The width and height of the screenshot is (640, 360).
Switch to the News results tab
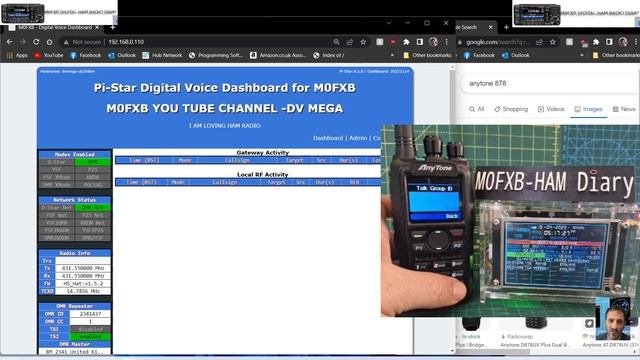(624, 109)
